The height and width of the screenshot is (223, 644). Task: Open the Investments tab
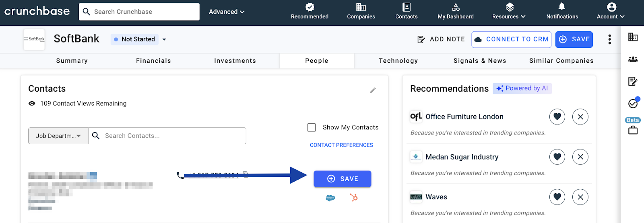click(235, 61)
